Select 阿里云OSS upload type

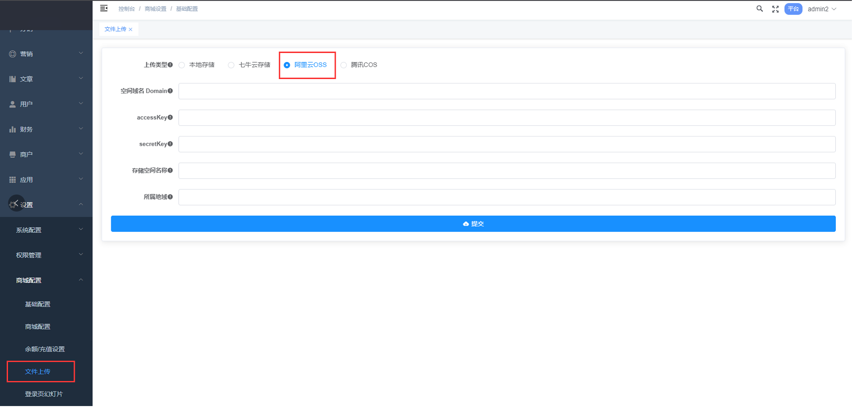[x=305, y=65]
